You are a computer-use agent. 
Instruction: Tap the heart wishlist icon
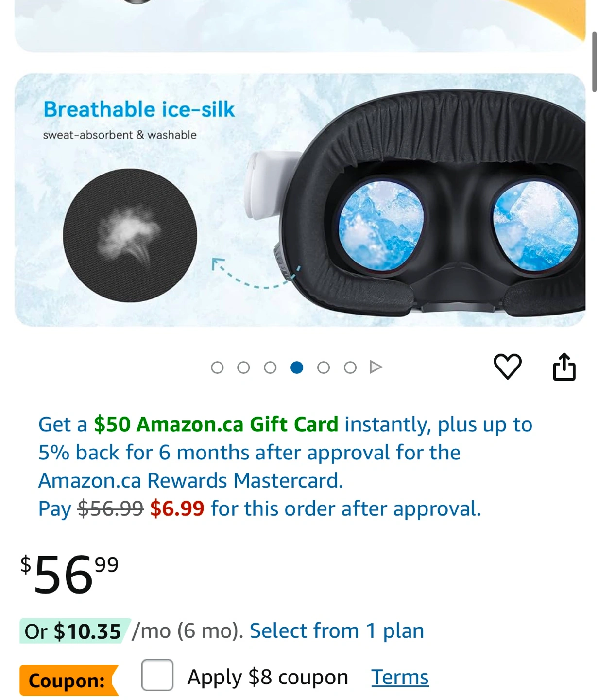pos(507,367)
